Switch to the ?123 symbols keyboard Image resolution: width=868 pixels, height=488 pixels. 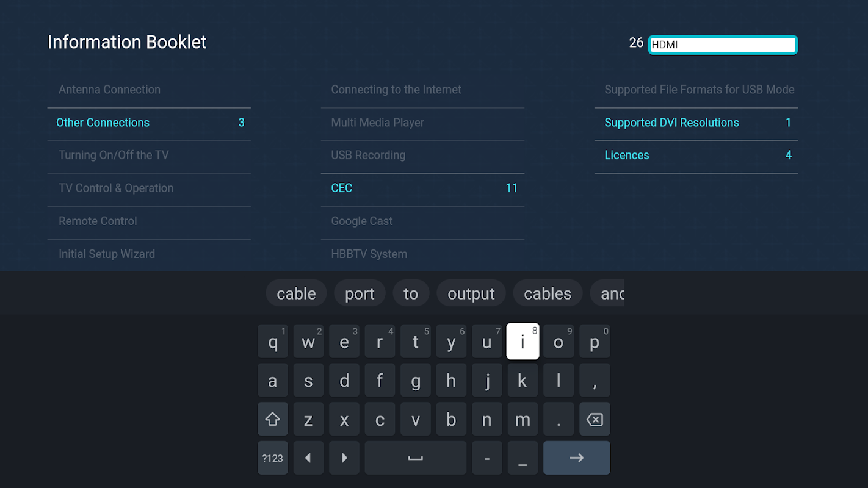[x=272, y=457]
